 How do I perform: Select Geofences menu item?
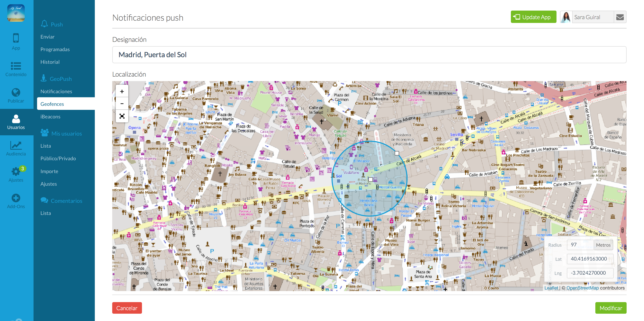pos(52,104)
